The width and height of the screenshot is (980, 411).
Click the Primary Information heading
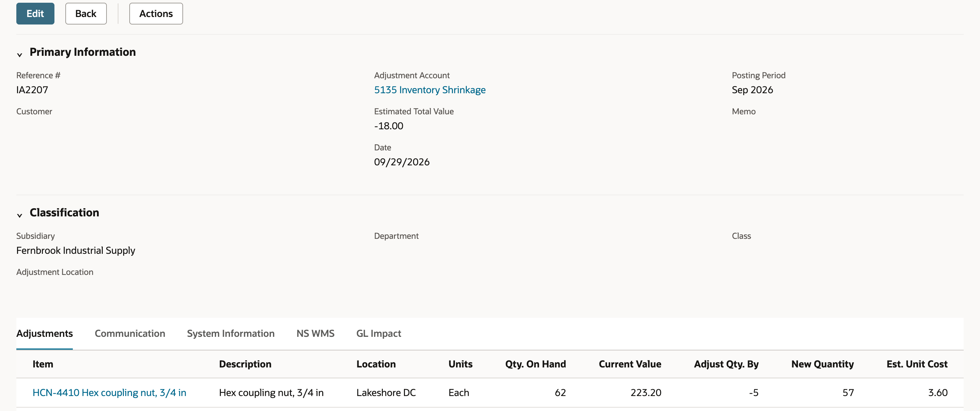(x=83, y=52)
